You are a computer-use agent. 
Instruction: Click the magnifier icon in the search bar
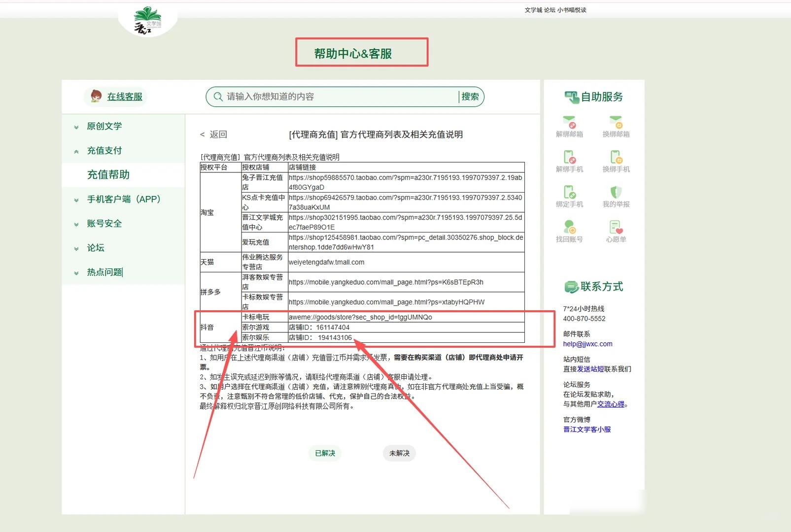click(x=218, y=97)
